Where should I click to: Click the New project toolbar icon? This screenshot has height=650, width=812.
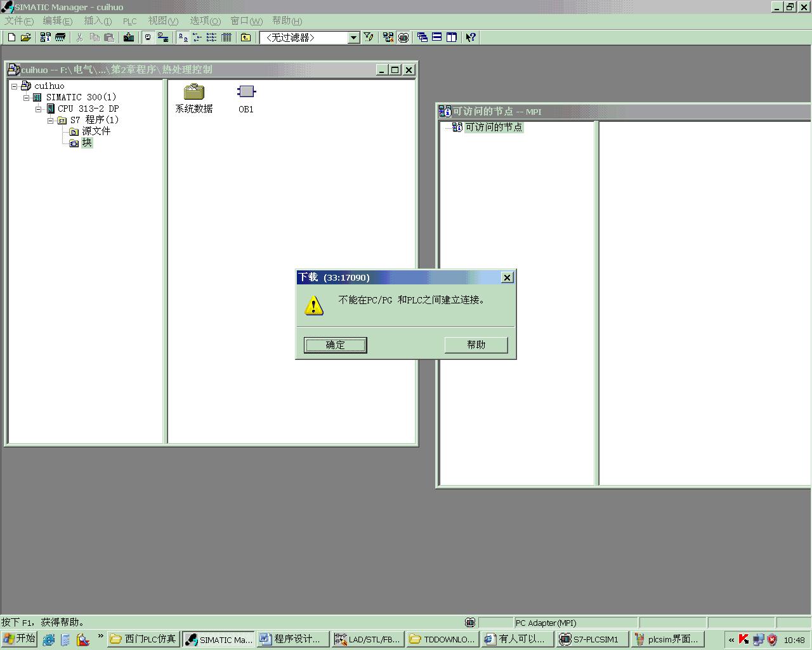click(11, 37)
